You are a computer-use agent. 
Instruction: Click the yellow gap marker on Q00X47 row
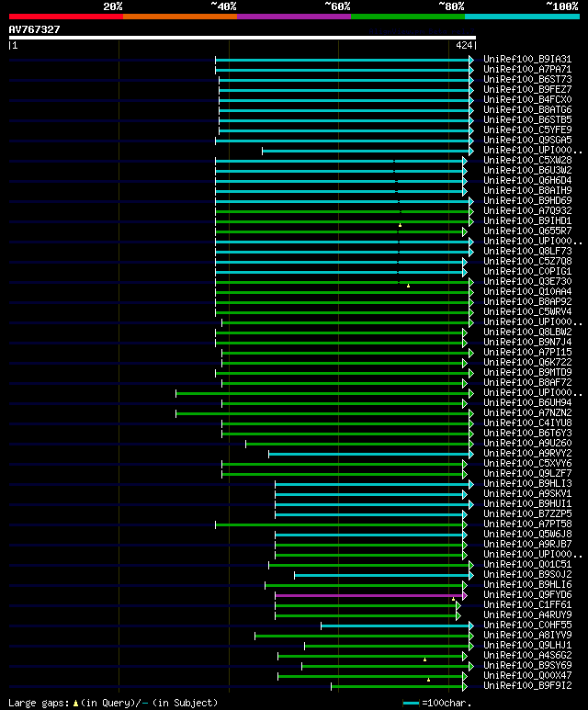point(428,680)
